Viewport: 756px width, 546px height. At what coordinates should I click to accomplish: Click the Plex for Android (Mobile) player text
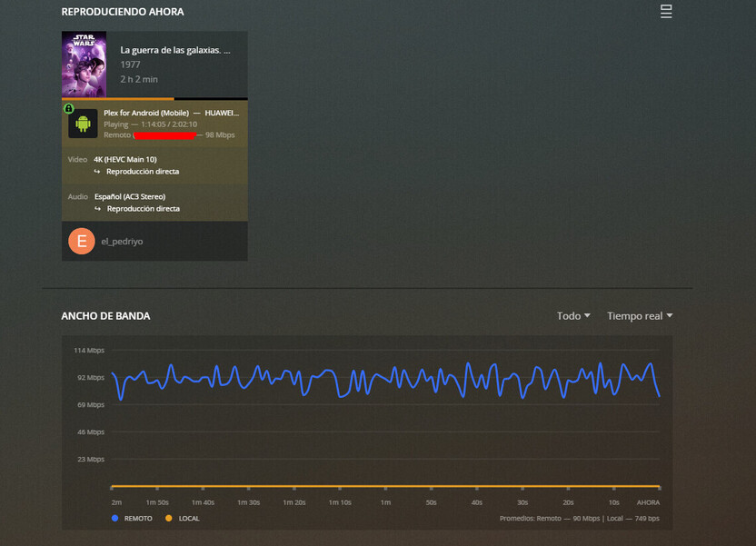(x=146, y=113)
